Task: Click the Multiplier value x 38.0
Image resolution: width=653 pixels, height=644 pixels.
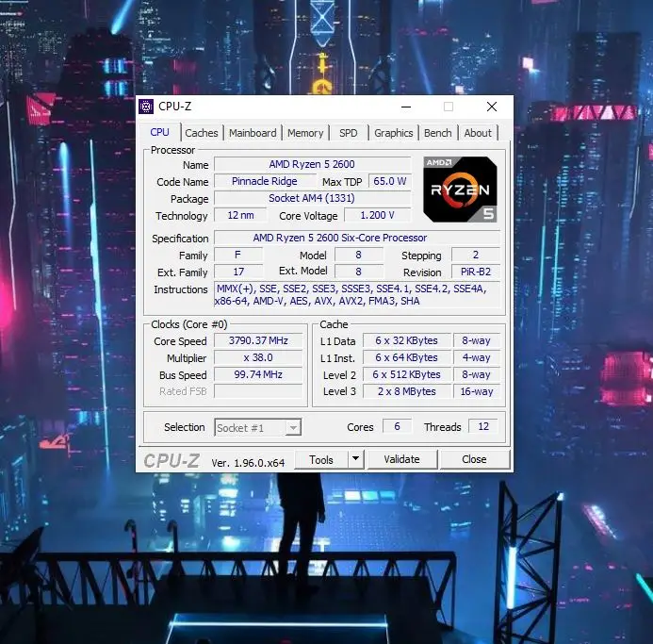Action: tap(258, 357)
